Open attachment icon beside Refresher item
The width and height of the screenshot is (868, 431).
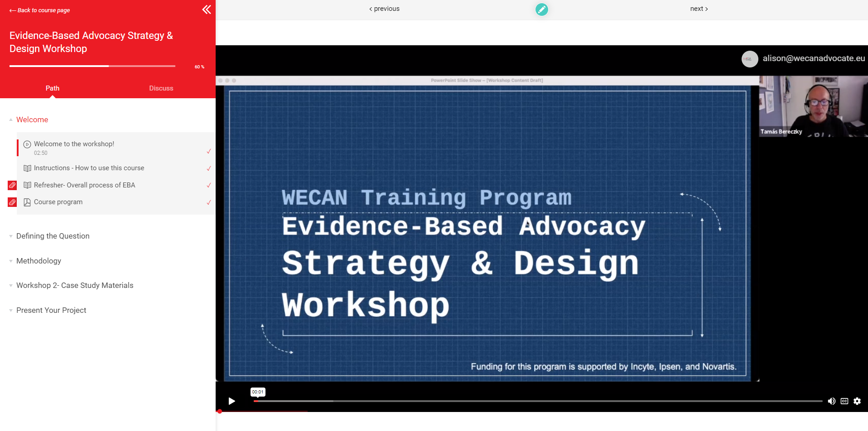[12, 185]
